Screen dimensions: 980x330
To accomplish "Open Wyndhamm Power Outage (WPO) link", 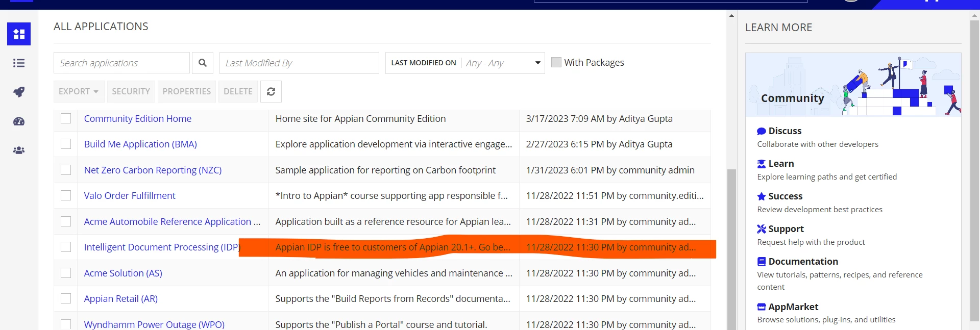I will pyautogui.click(x=154, y=324).
